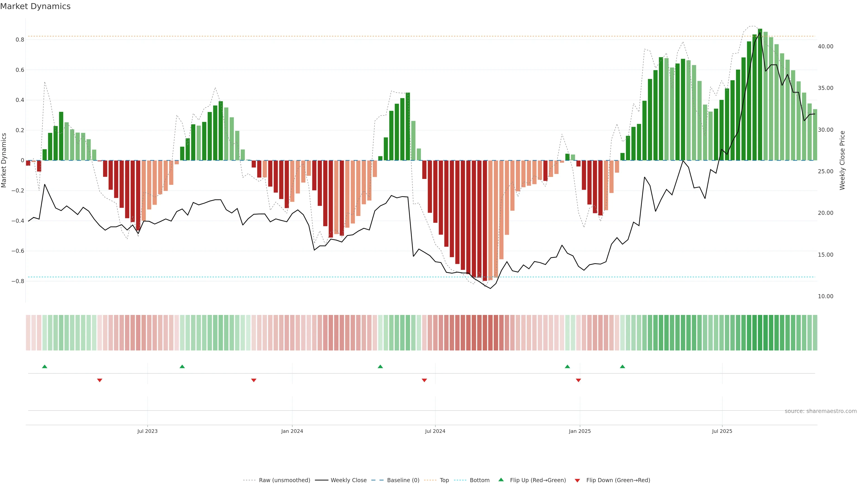Click the last green flip-up marker in 2025
This screenshot has height=488, width=868.
point(622,366)
